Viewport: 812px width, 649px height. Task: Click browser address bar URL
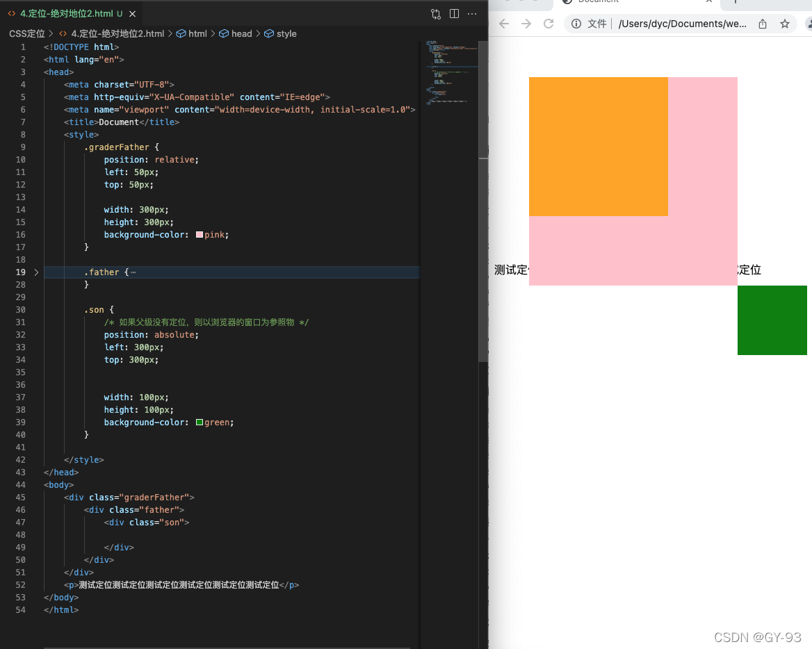pos(683,24)
